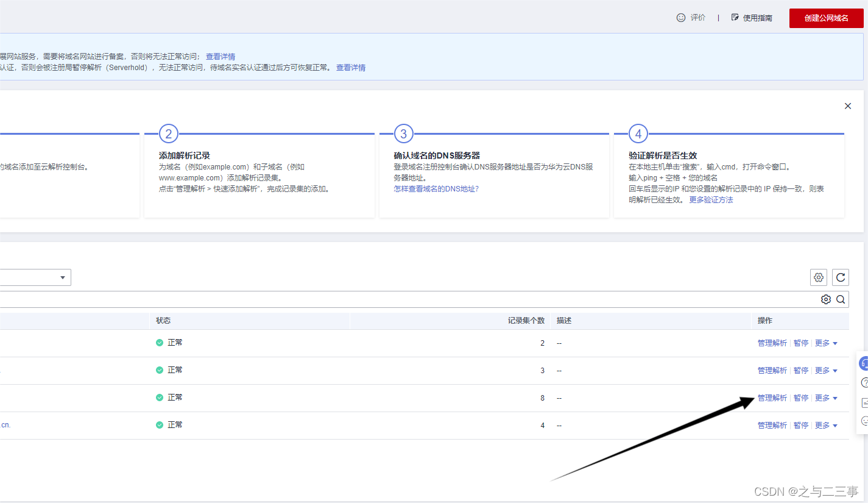
Task: Click 暂停 for the row with 3 records
Action: click(801, 371)
